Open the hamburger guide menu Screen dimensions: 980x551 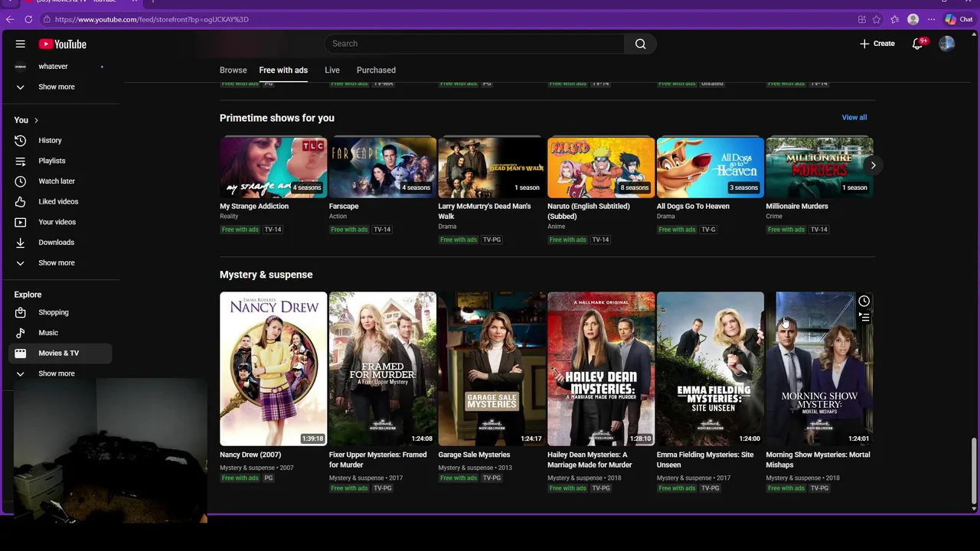click(x=21, y=44)
